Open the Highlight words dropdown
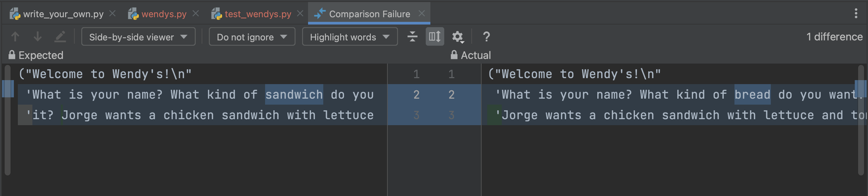Viewport: 868px width, 196px height. [349, 37]
